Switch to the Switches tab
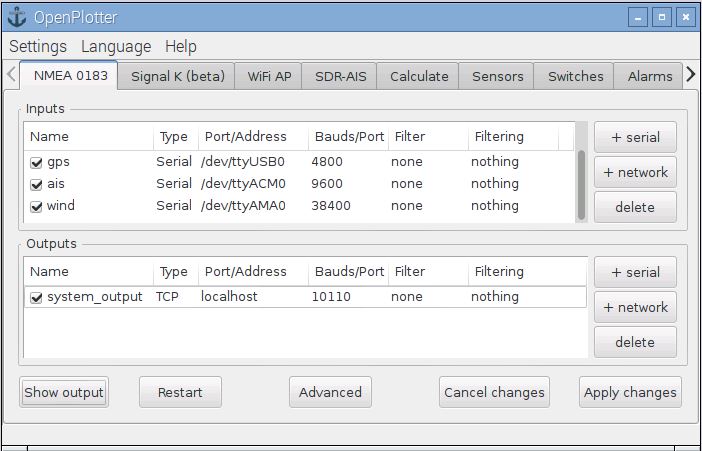702x451 pixels. point(575,77)
